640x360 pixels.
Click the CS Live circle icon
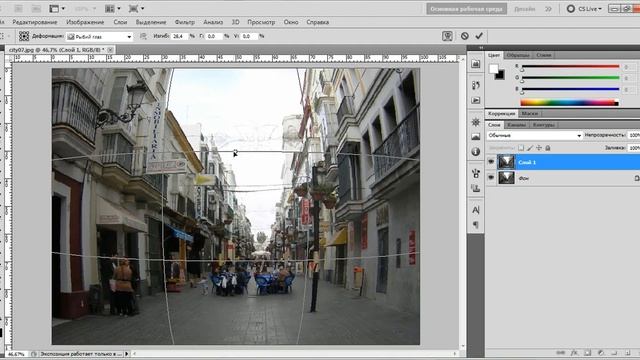click(571, 9)
